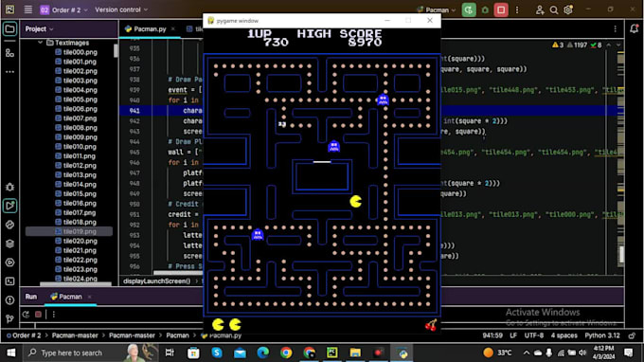This screenshot has height=362, width=644.
Task: Click the Rerun icon in Run panel
Action: 26,315
